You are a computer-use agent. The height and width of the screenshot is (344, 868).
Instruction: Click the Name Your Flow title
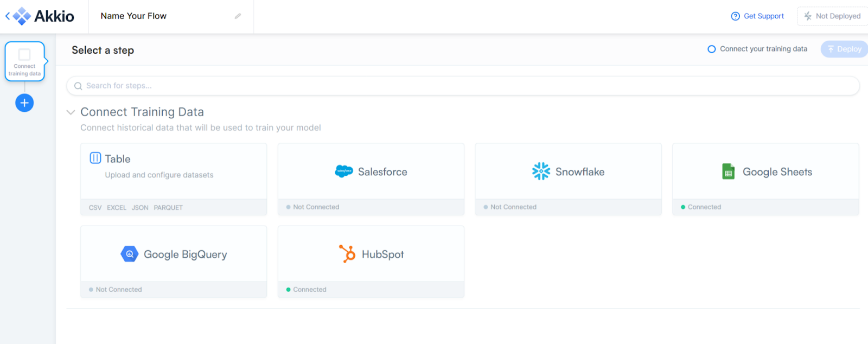(x=133, y=16)
